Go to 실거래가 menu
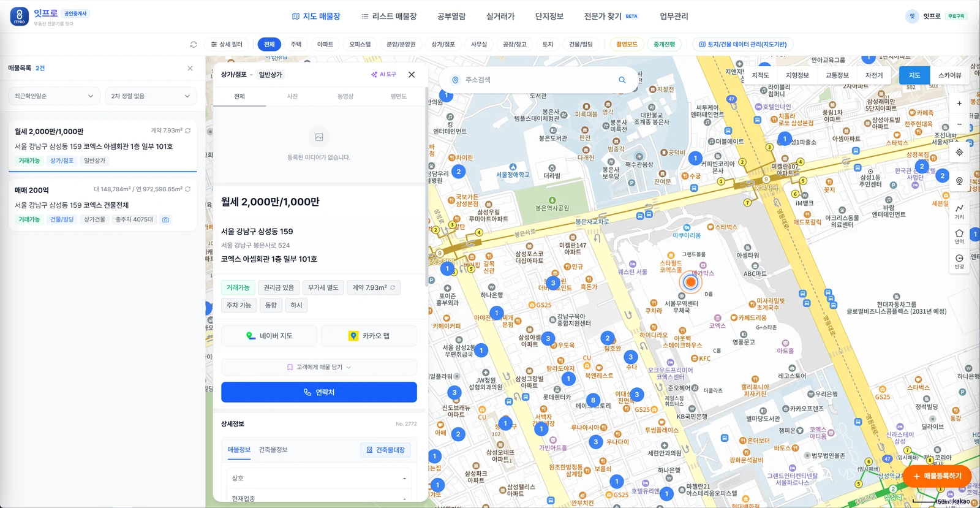 (x=500, y=17)
